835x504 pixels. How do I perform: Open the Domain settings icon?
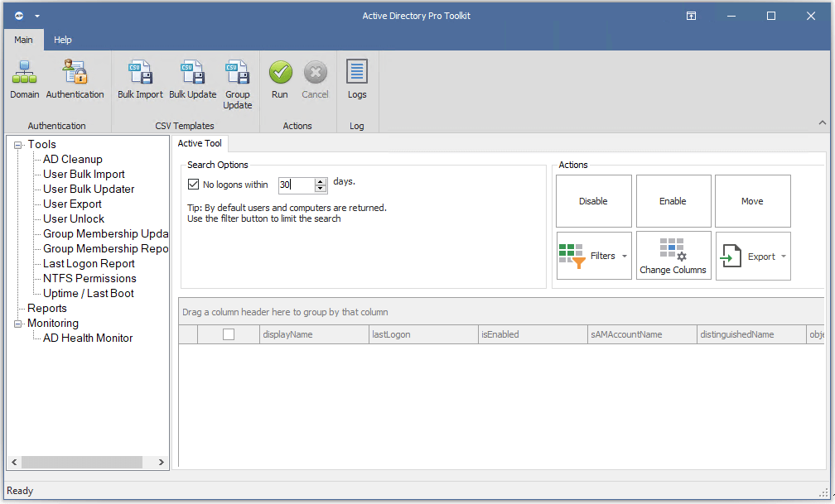point(25,79)
